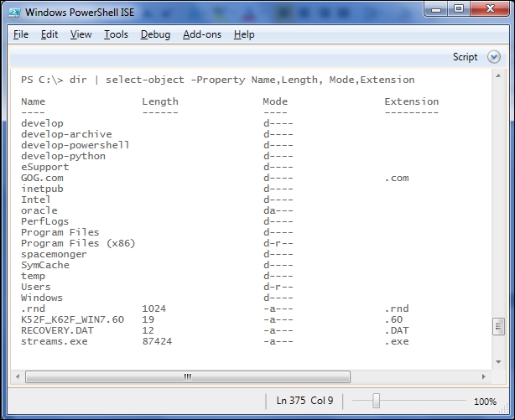Click the Mode column header
This screenshot has height=420, width=515.
275,101
